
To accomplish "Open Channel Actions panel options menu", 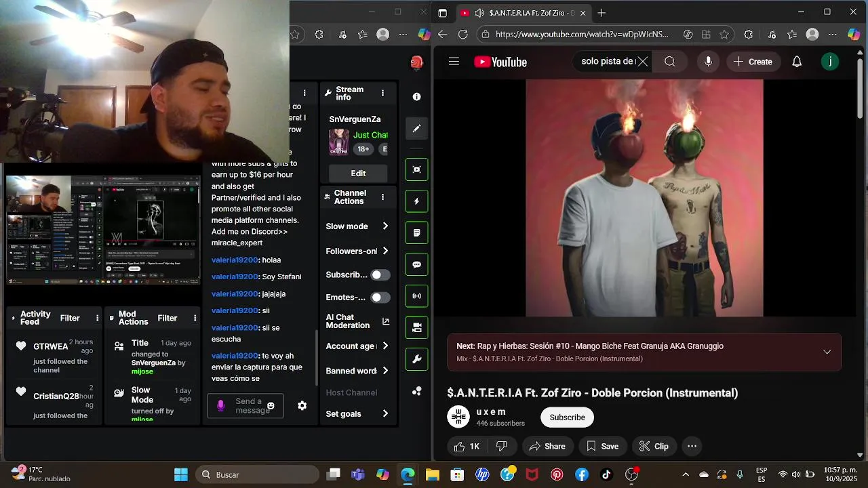I will (x=382, y=197).
